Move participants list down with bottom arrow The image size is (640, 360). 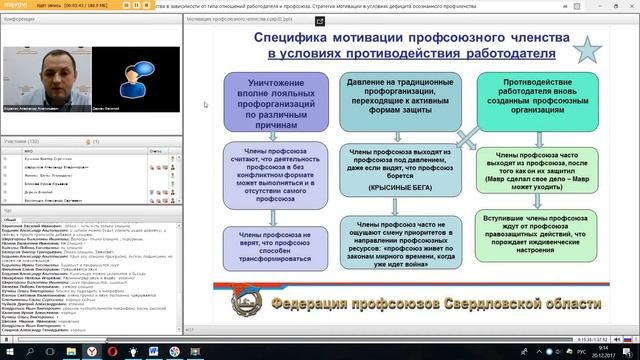click(179, 201)
